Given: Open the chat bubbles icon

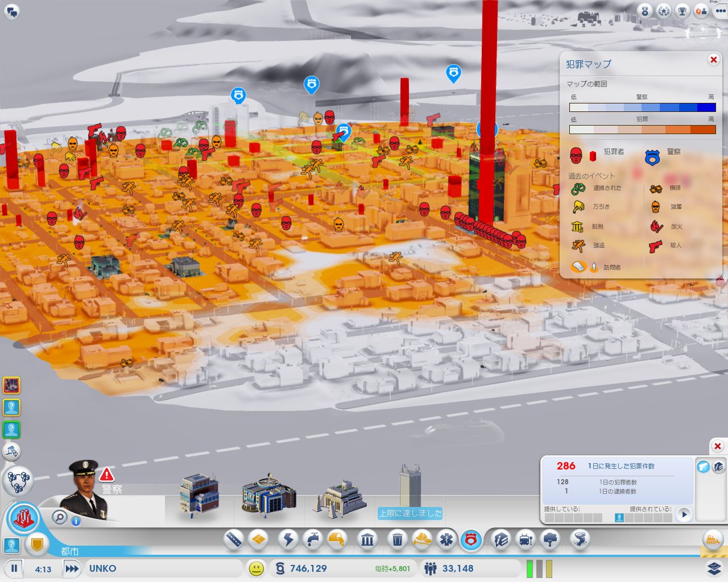Looking at the screenshot, I should pos(12,11).
